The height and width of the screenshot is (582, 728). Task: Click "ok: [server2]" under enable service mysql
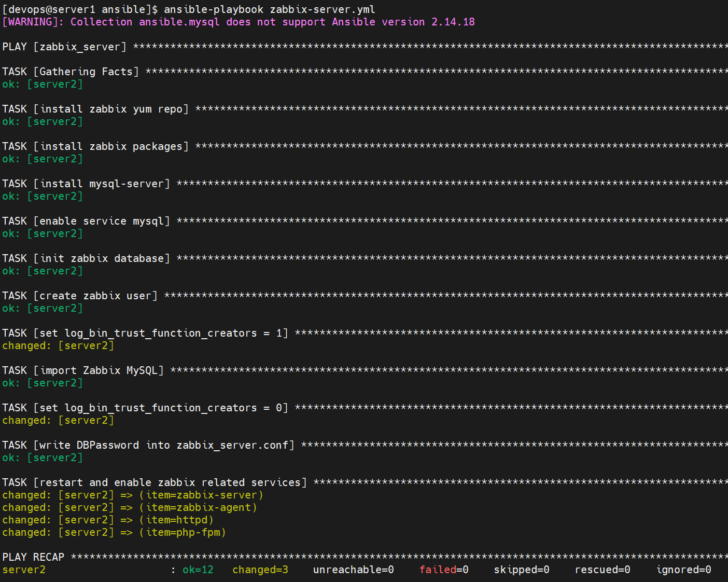[x=43, y=233]
